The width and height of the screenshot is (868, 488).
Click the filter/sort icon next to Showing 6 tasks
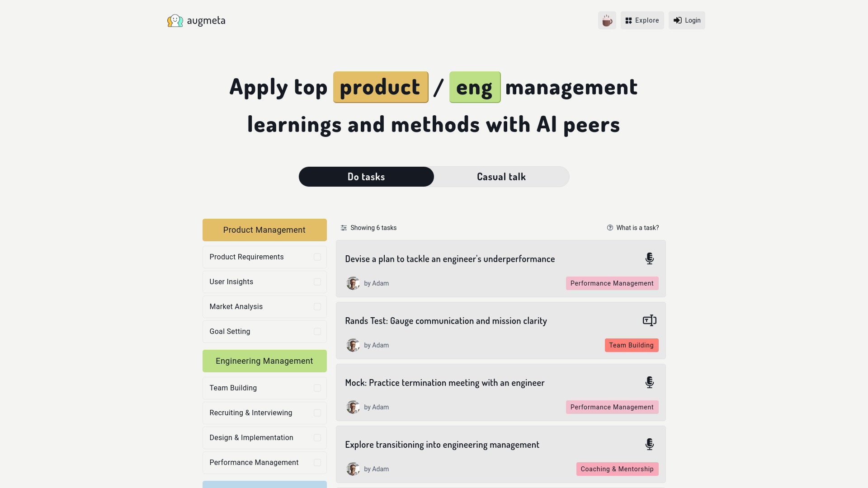point(344,228)
